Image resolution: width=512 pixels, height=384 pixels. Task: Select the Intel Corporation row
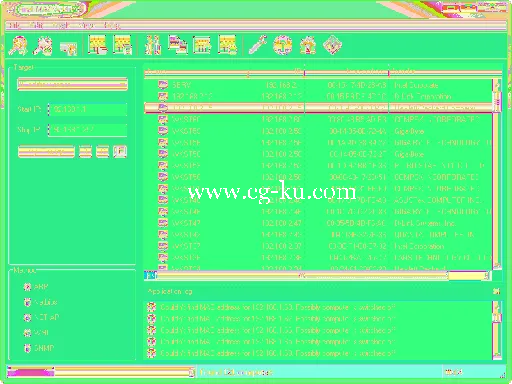click(318, 246)
